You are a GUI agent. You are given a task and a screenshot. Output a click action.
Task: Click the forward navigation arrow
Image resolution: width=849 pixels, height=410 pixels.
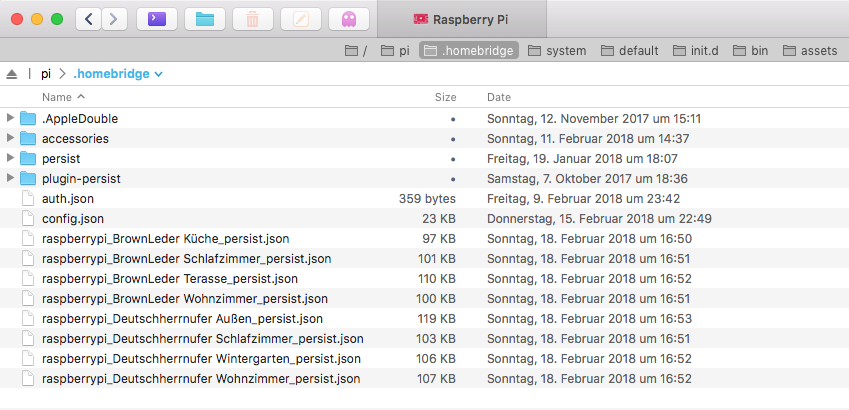pos(114,19)
